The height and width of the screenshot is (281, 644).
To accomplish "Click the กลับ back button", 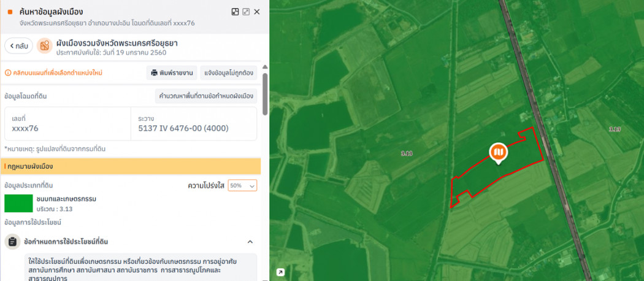I will [18, 46].
